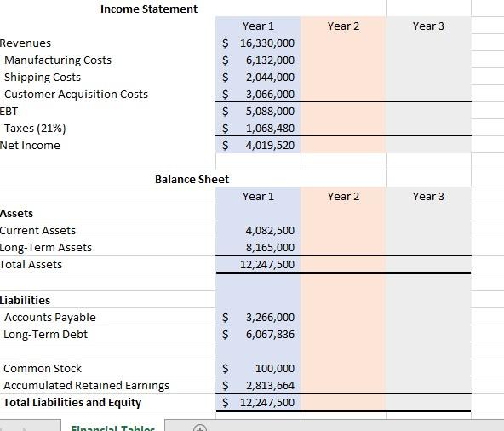Click the Total Assets label

(31, 265)
